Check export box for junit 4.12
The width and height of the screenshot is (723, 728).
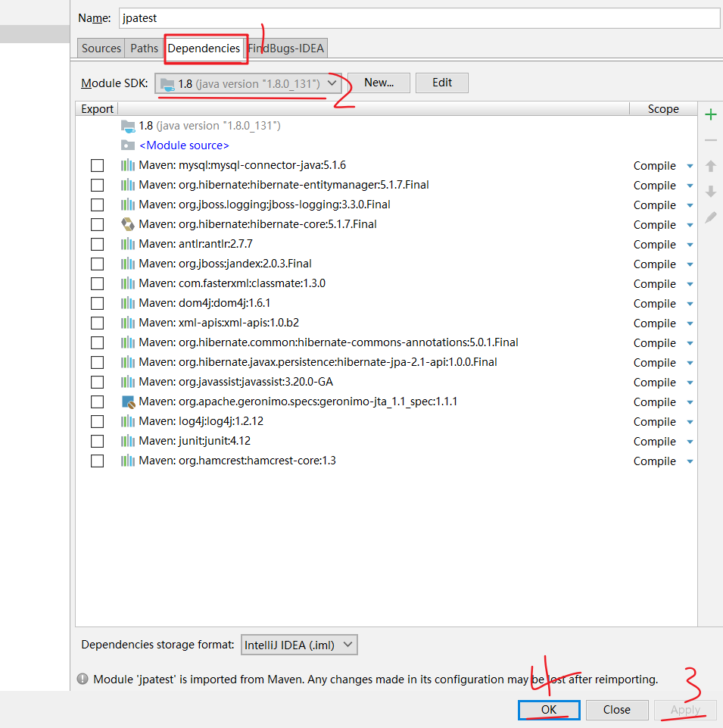97,441
